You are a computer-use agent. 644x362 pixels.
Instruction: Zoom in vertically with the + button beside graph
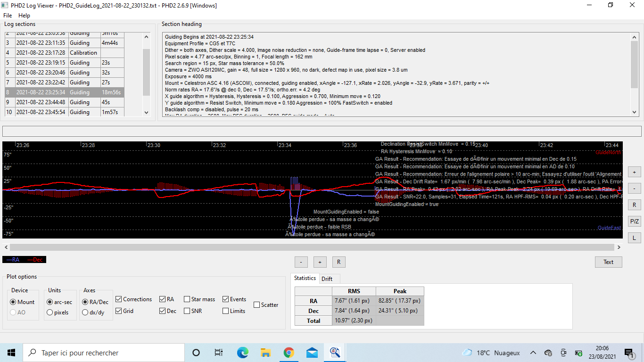coord(634,173)
